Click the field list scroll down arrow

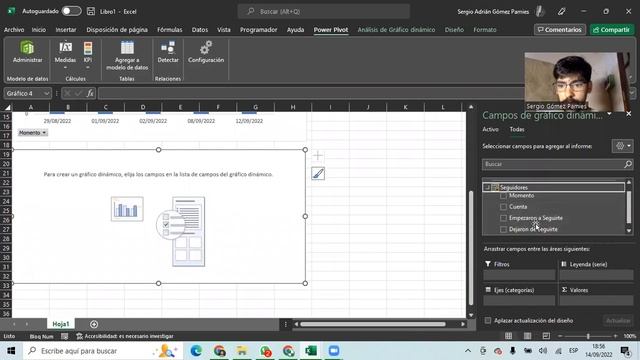(629, 231)
